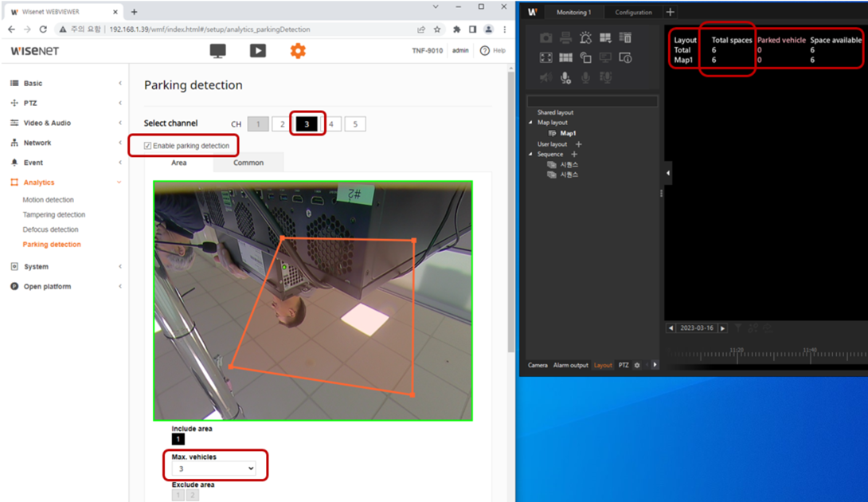Select channel 2
Screen dimensions: 868x502
(x=282, y=124)
